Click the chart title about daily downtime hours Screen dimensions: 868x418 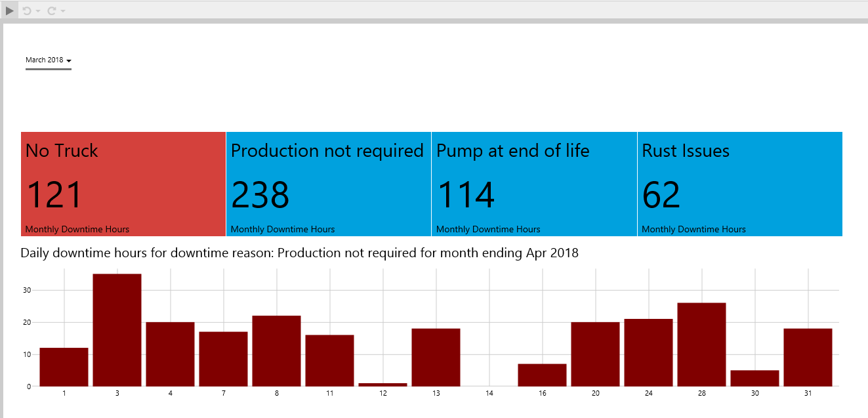click(x=299, y=253)
